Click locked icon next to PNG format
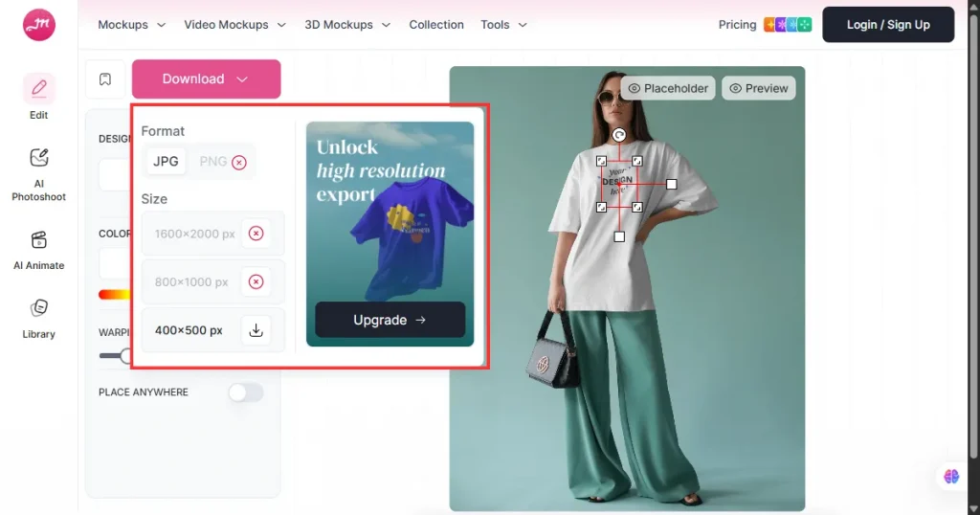Viewport: 980px width, 515px height. click(x=238, y=163)
